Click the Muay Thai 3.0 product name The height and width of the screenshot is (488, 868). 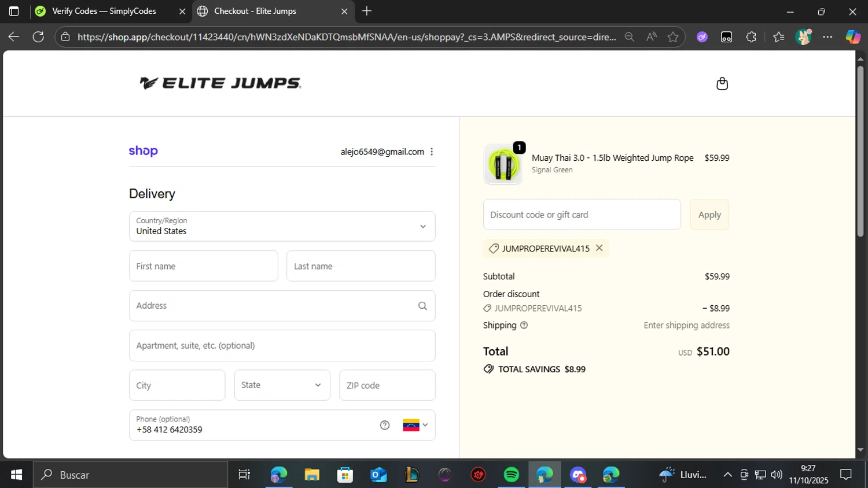coord(612,158)
